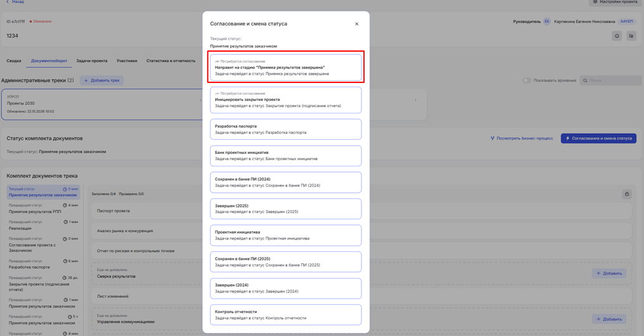Add document to Управление коммуникациями row
This screenshot has height=336, width=644.
[608, 319]
